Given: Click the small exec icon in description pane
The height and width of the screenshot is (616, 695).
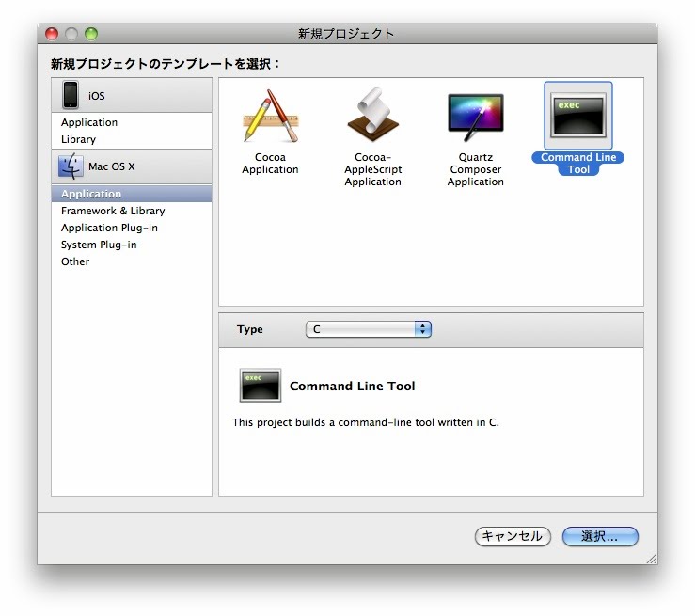Looking at the screenshot, I should pyautogui.click(x=261, y=386).
